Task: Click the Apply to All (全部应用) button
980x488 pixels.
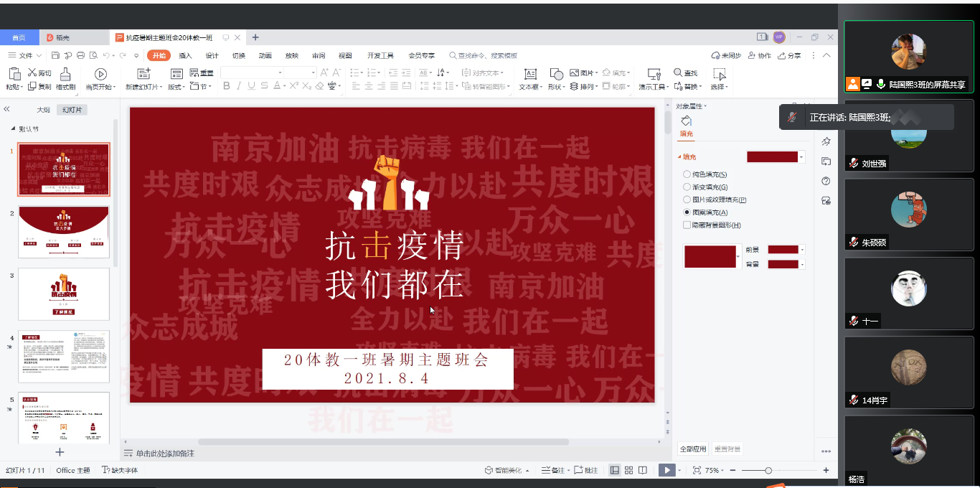Action: click(x=693, y=449)
